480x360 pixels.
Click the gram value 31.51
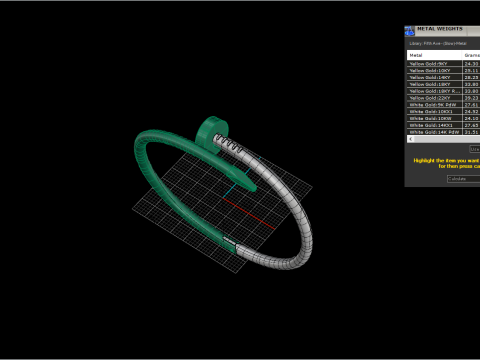point(471,132)
